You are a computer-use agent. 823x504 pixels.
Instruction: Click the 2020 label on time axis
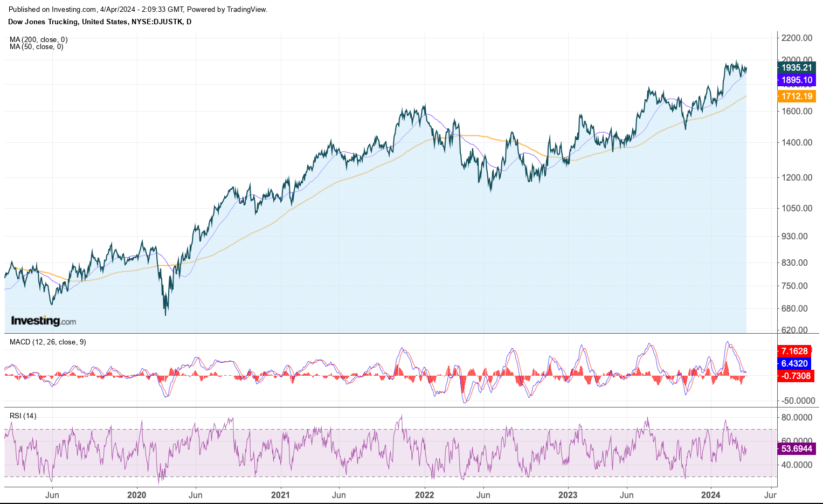coord(136,495)
